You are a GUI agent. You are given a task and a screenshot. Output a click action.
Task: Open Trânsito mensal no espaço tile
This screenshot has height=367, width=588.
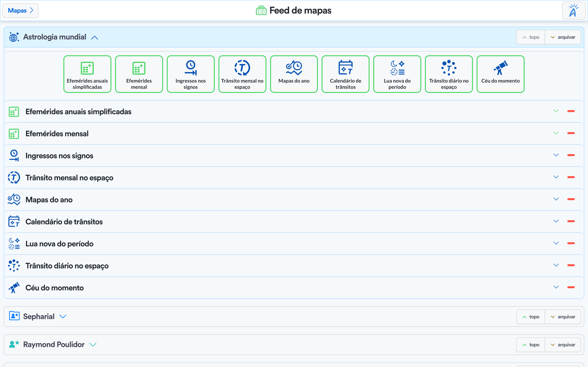coord(242,74)
